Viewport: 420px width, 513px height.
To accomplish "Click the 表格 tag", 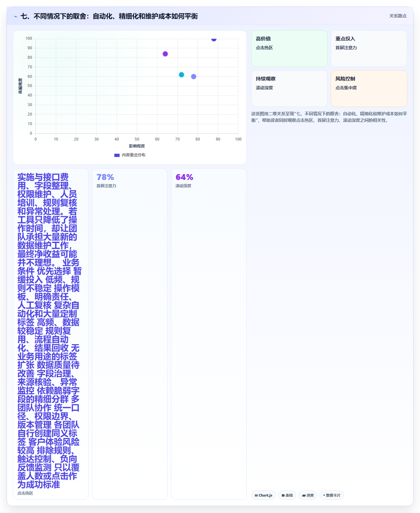I will point(287,495).
